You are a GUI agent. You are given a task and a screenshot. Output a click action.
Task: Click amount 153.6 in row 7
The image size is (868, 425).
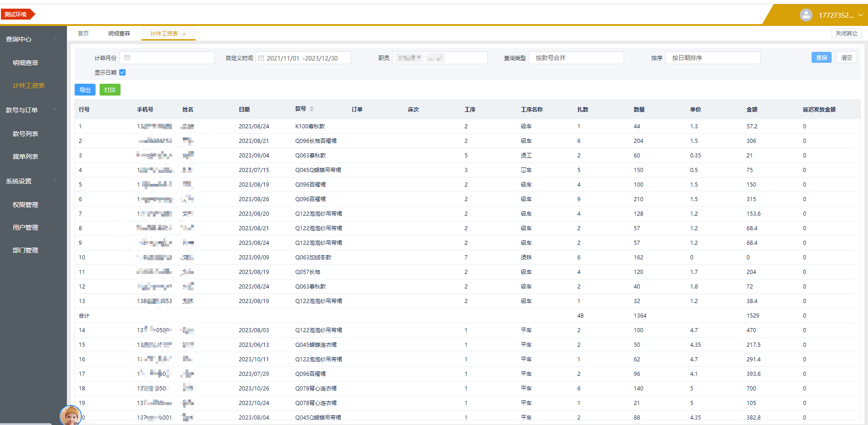753,214
